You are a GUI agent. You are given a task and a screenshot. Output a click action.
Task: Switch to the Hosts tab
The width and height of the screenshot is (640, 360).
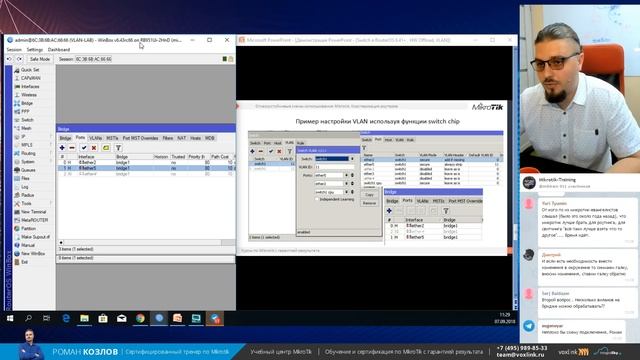(196, 138)
